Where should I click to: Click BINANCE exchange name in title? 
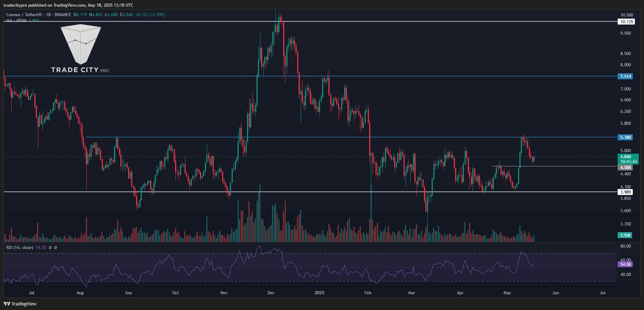pyautogui.click(x=63, y=15)
